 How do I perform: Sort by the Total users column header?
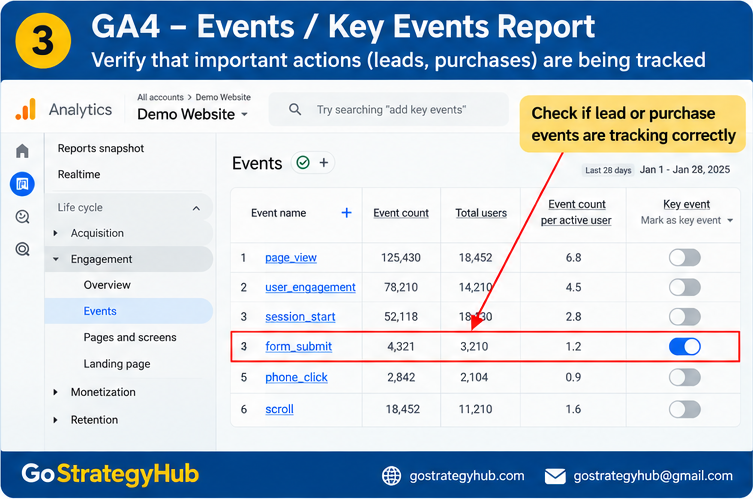point(481,213)
